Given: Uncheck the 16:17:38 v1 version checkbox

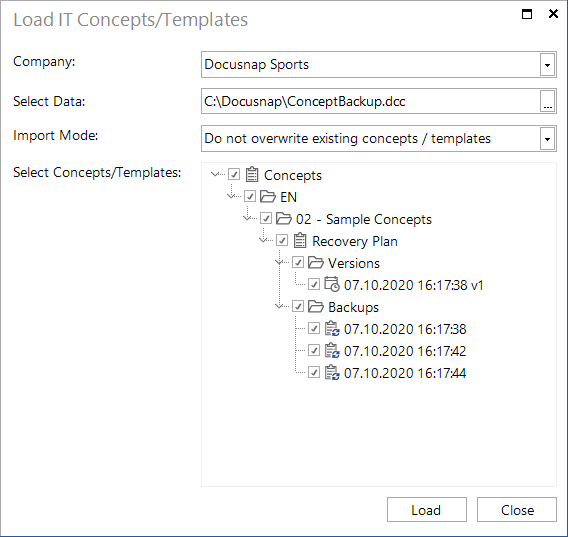Looking at the screenshot, I should (x=314, y=284).
